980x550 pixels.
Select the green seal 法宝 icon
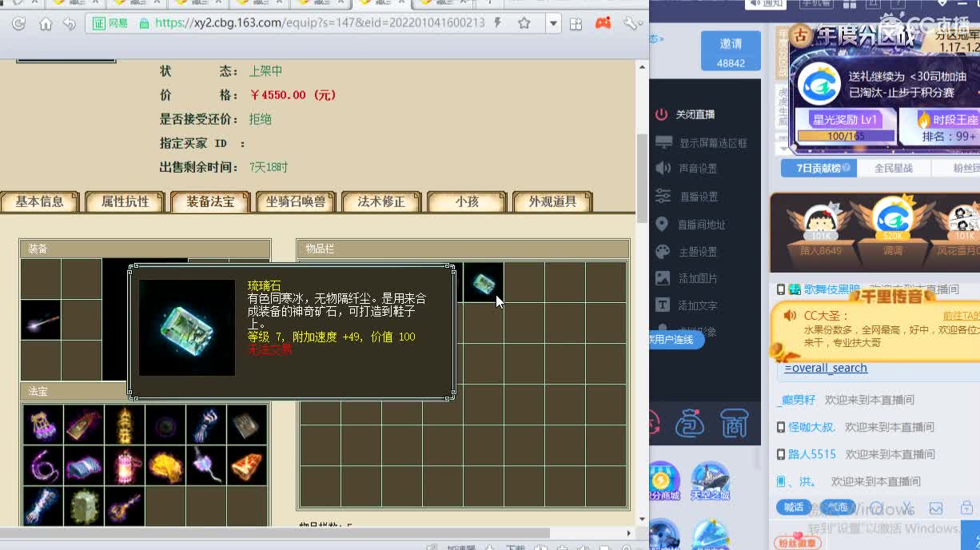click(84, 506)
